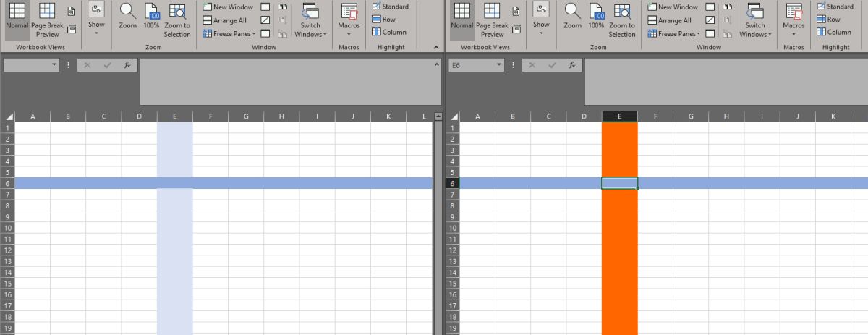Select row 6 header in right window

click(452, 184)
